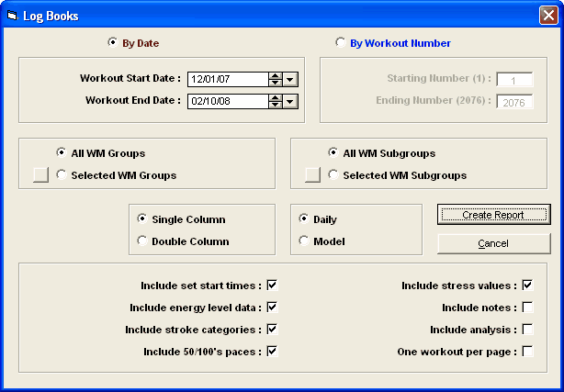564x392 pixels.
Task: Uncheck Include set start times
Action: point(272,286)
